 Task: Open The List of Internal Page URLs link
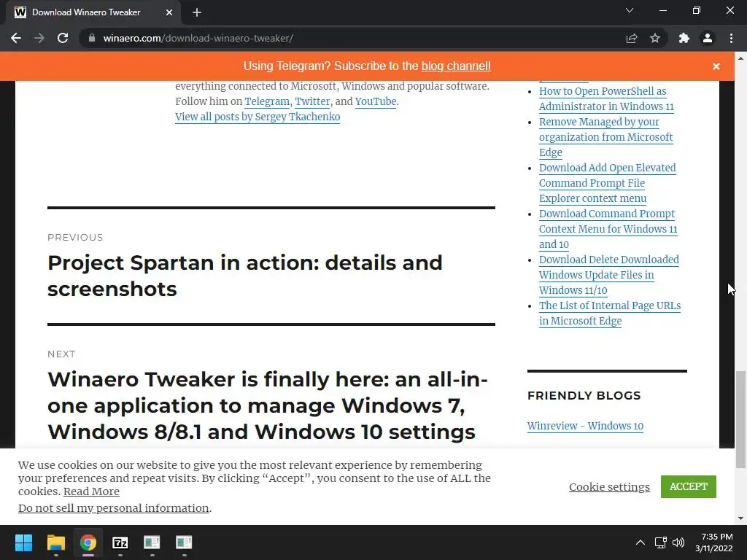coord(610,314)
